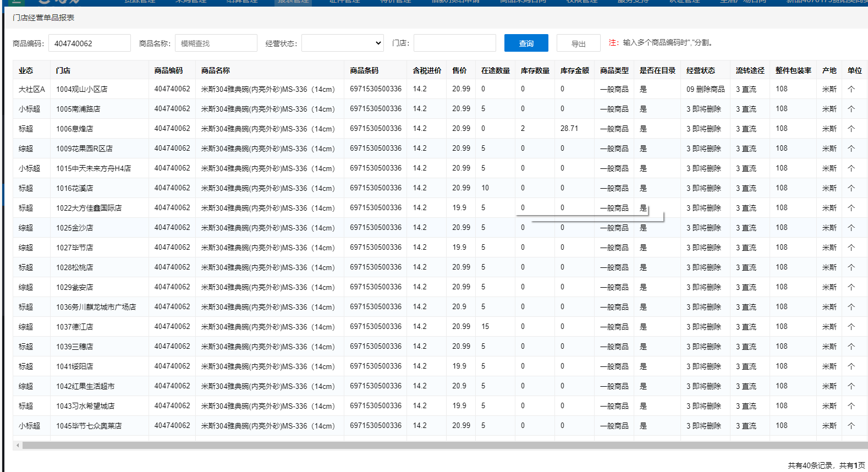Viewport: 868px width, 472px height.
Task: Click the 业态 column header
Action: coord(26,70)
